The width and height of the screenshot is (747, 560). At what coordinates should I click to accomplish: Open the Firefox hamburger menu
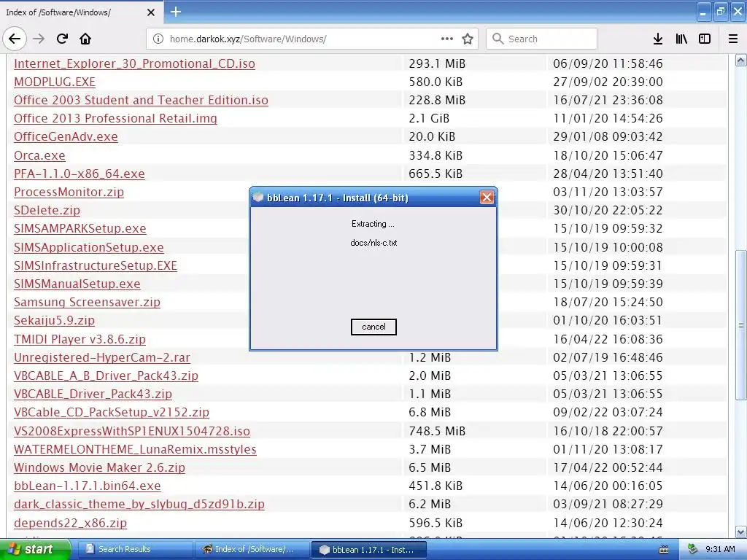pos(733,39)
